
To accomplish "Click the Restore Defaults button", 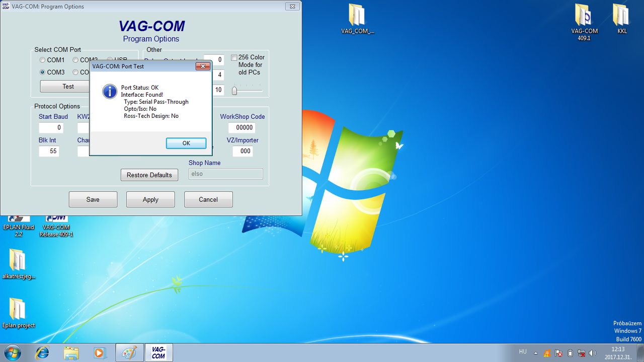I will coord(149,175).
